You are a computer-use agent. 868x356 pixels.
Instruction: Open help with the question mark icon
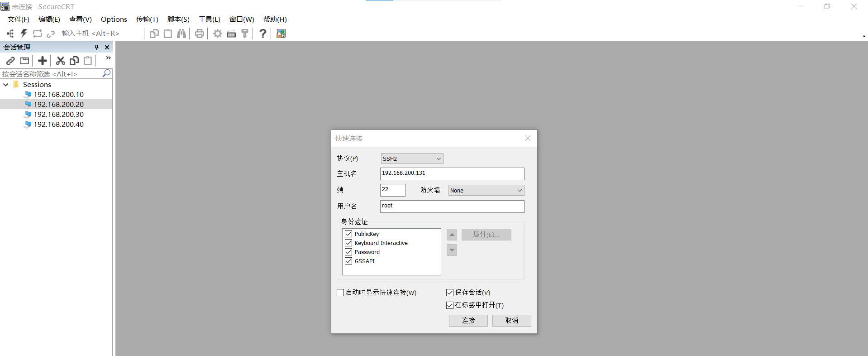pyautogui.click(x=262, y=34)
